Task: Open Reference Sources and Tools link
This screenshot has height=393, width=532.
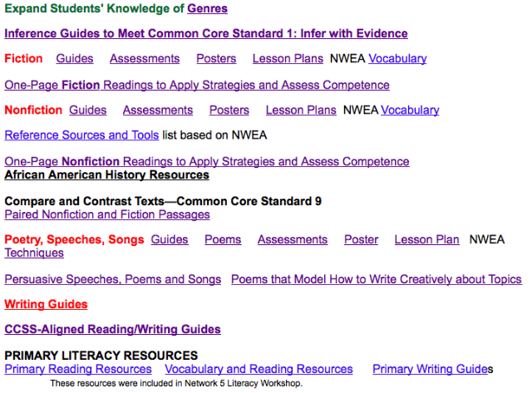Action: tap(81, 135)
